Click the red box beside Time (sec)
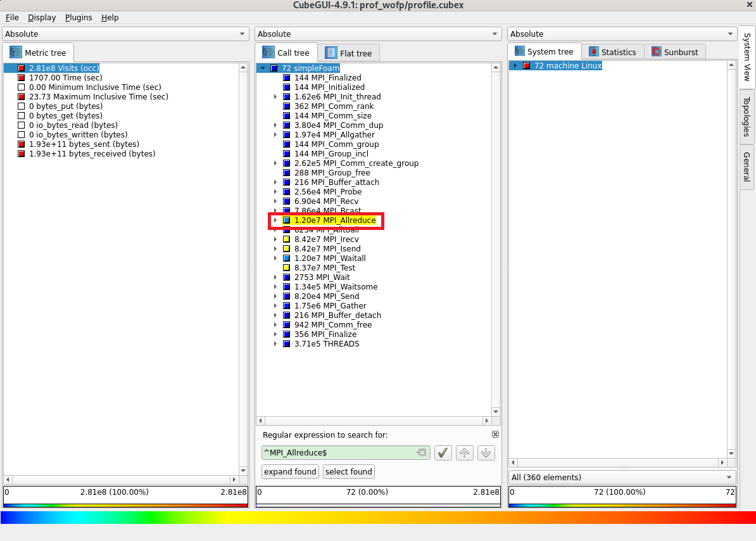This screenshot has width=756, height=541. pos(22,78)
